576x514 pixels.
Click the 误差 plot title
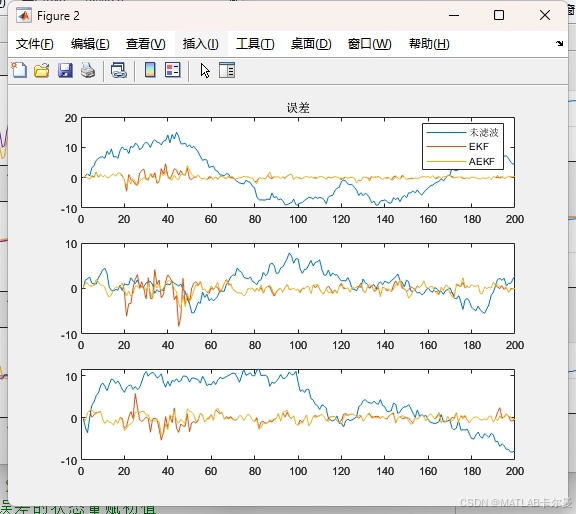pos(298,108)
